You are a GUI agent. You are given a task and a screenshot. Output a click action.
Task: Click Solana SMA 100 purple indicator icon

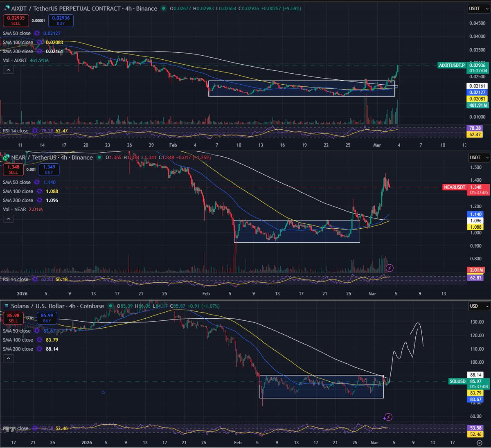coord(40,340)
